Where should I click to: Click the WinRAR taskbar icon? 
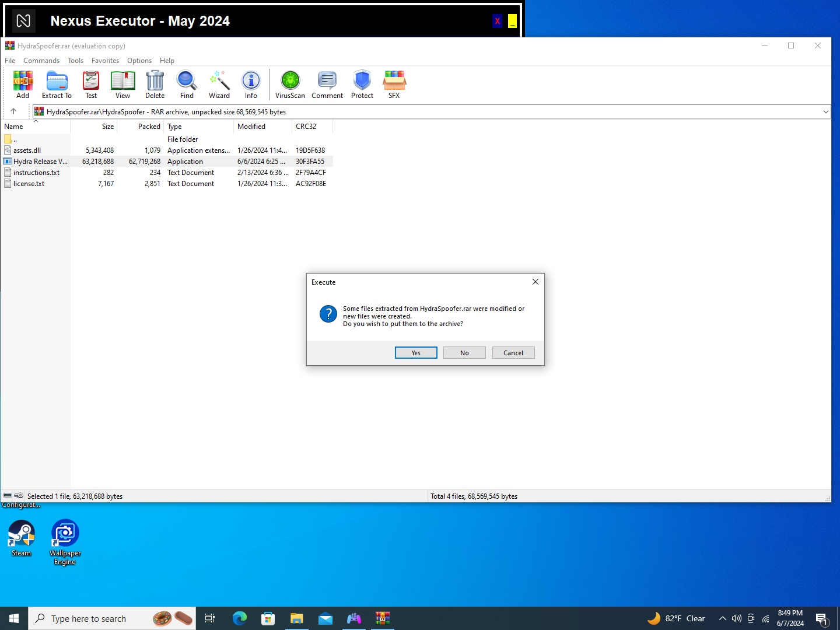pos(383,618)
